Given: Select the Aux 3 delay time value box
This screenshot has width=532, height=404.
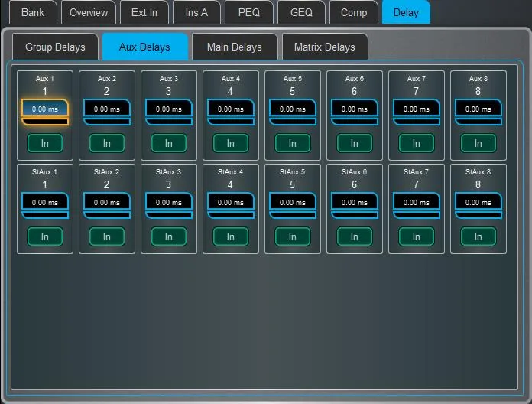Looking at the screenshot, I should [169, 109].
